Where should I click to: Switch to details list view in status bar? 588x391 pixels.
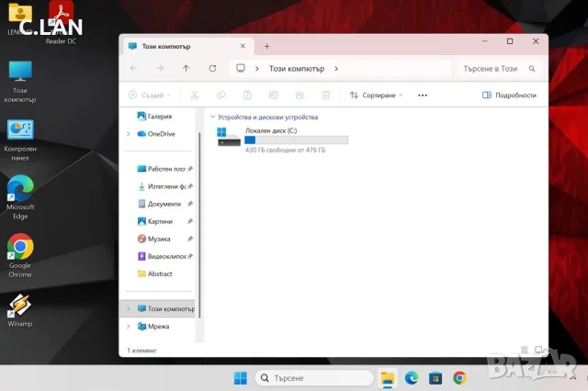525,350
